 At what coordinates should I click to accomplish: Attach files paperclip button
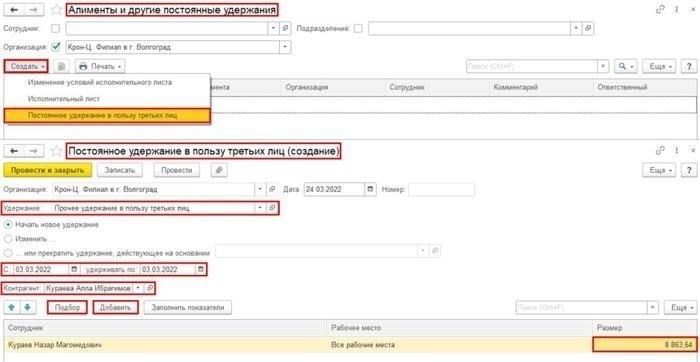pyautogui.click(x=219, y=170)
